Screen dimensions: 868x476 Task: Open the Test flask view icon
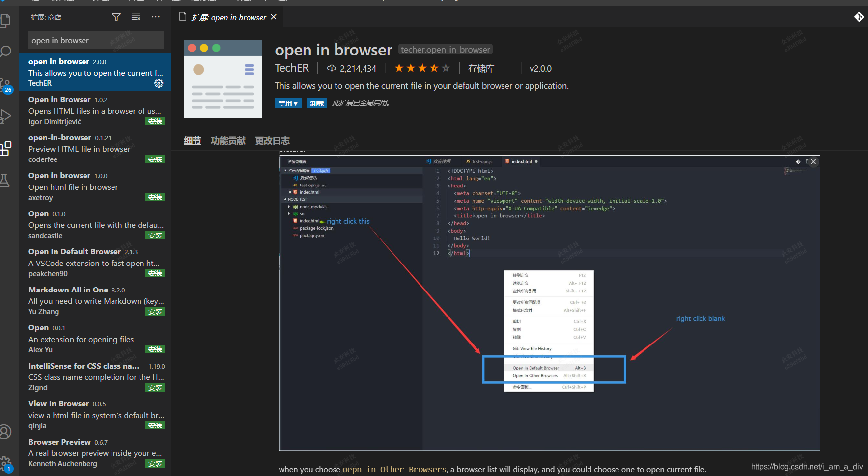tap(5, 181)
